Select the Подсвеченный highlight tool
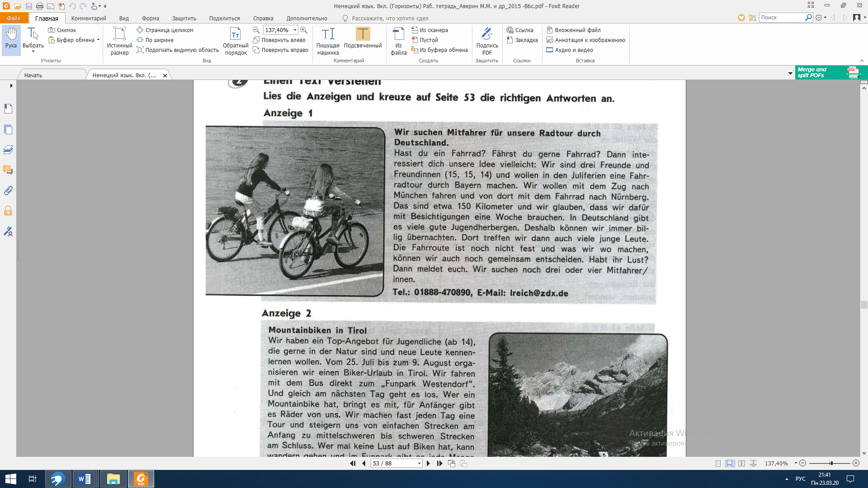 363,38
